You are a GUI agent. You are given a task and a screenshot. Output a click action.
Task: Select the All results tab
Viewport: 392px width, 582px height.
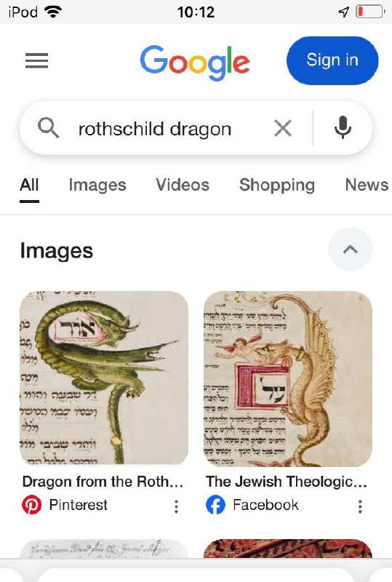coord(29,185)
